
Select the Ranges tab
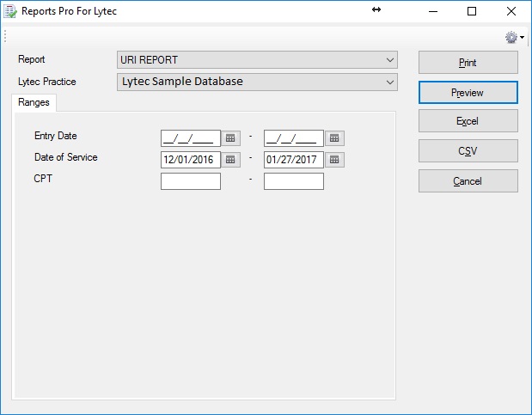(x=34, y=102)
